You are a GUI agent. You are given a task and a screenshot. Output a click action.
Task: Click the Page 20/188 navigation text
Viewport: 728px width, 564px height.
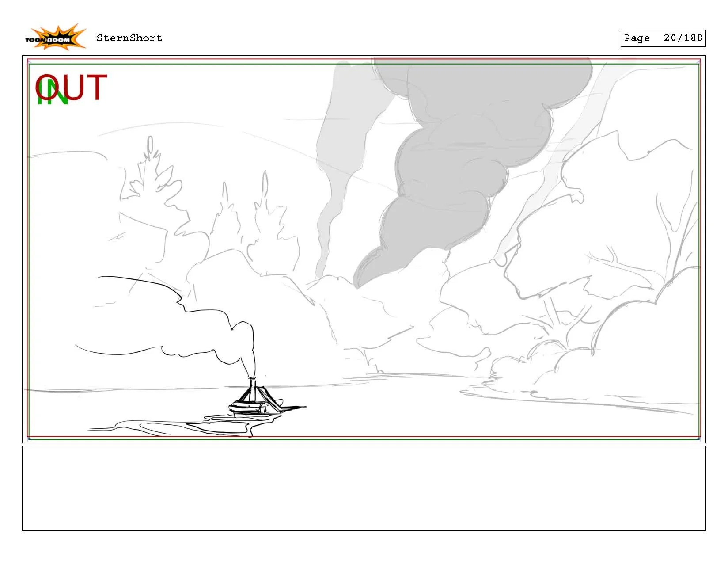(662, 38)
